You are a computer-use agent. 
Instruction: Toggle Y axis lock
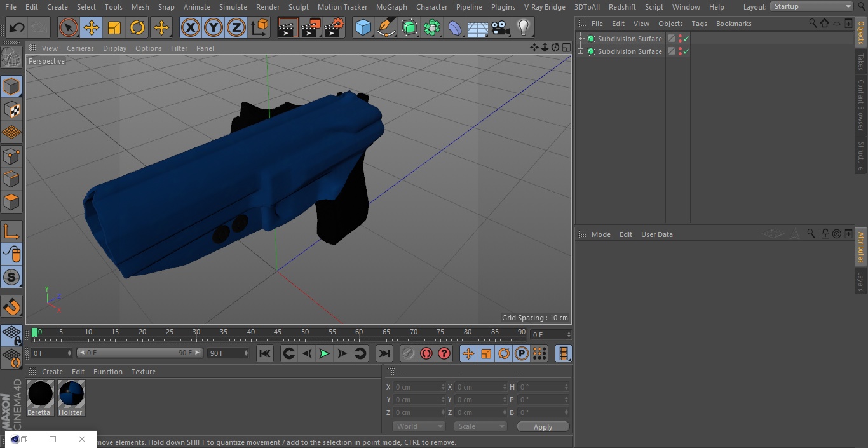pyautogui.click(x=213, y=27)
